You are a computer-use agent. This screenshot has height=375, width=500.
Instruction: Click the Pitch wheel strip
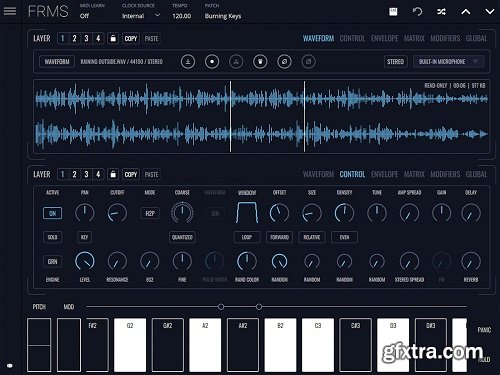[x=39, y=345]
